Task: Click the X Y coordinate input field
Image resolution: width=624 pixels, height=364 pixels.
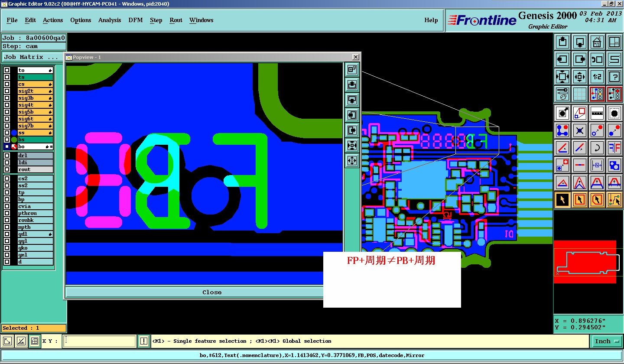Action: point(100,341)
